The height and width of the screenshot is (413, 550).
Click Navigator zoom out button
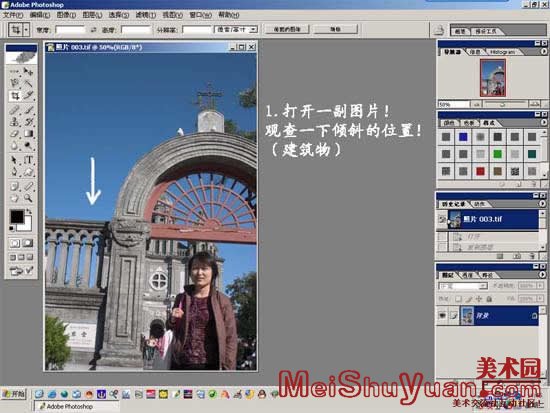pyautogui.click(x=477, y=104)
